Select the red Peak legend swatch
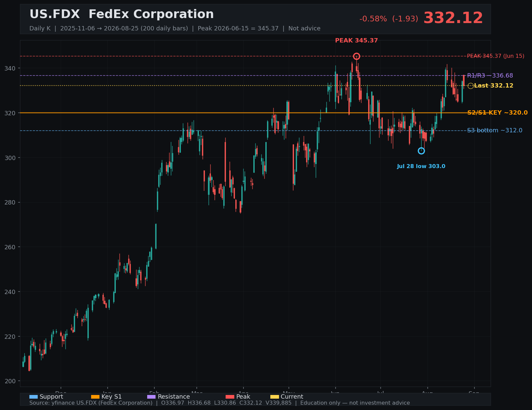 (230, 397)
